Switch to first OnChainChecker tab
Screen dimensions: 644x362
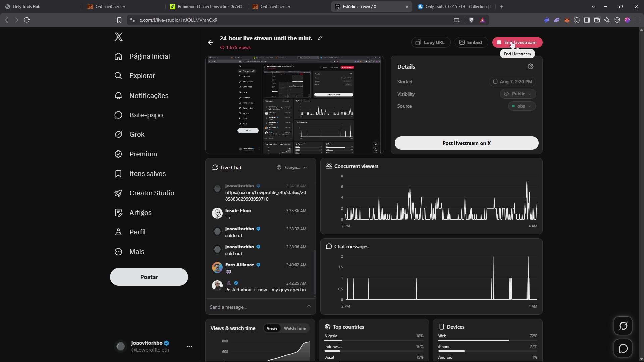124,7
